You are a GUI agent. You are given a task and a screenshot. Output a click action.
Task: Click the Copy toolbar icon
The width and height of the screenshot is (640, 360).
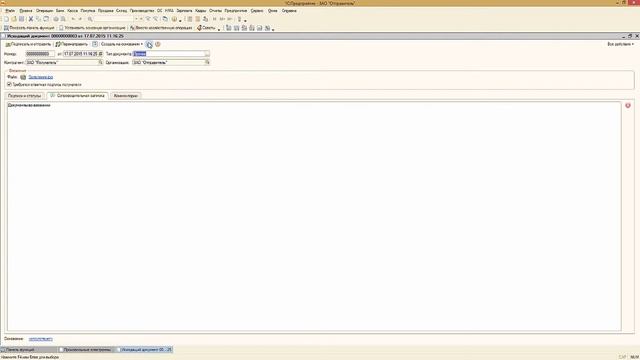(x=38, y=19)
